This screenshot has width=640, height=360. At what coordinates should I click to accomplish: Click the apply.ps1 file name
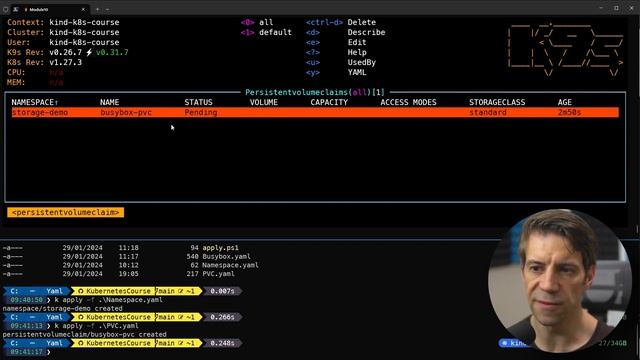(x=220, y=248)
